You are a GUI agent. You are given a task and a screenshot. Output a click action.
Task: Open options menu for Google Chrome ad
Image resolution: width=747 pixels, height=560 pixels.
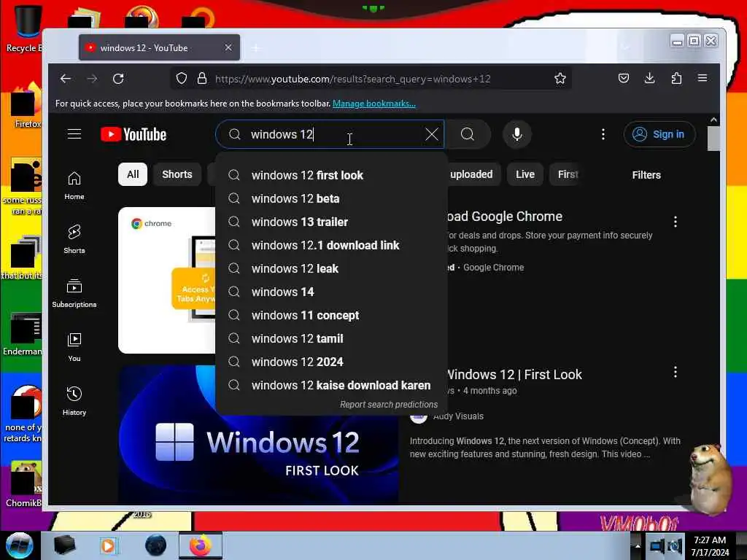coord(675,222)
